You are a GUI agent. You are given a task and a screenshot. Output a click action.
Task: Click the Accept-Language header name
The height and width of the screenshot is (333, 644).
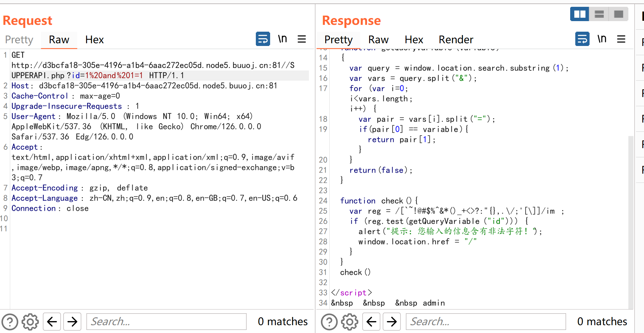(45, 198)
